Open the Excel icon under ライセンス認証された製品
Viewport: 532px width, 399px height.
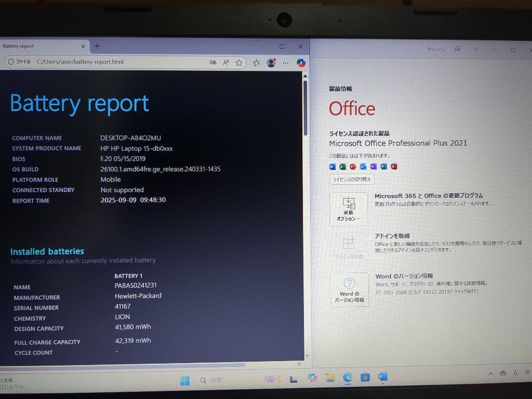click(x=343, y=166)
